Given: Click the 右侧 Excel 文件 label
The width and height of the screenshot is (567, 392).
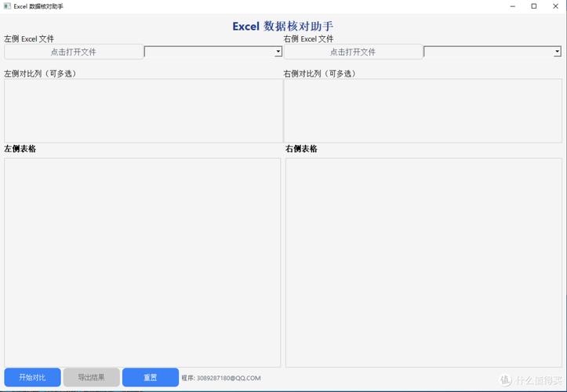Looking at the screenshot, I should [x=308, y=38].
